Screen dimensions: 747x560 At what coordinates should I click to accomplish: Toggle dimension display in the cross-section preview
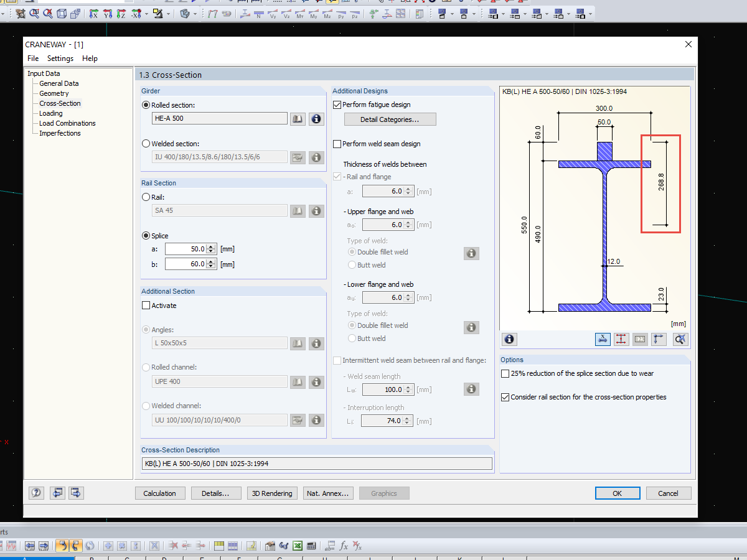(x=603, y=339)
